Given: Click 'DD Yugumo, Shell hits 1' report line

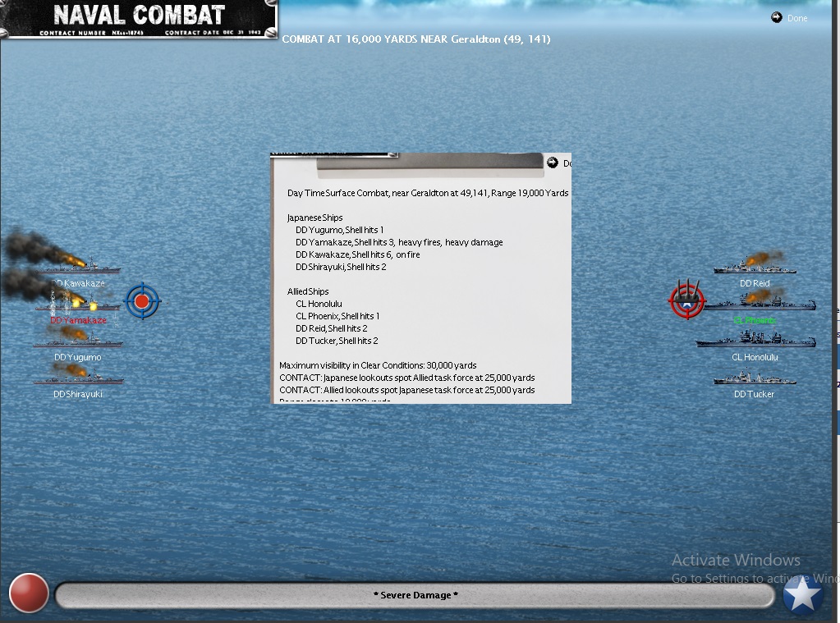Looking at the screenshot, I should tap(340, 230).
